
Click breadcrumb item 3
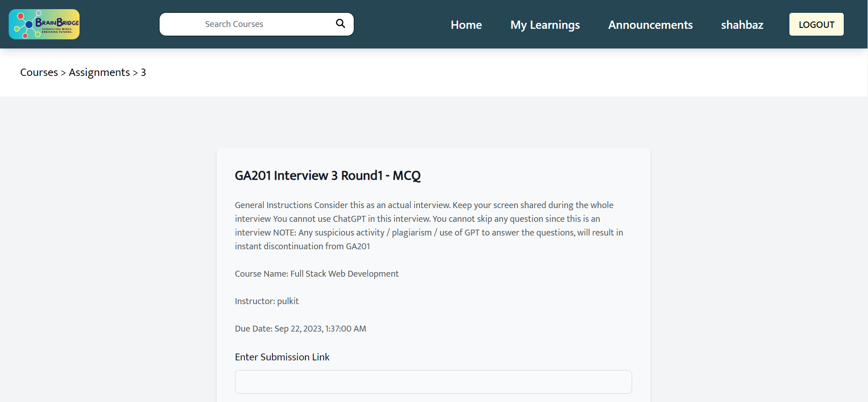(x=144, y=72)
